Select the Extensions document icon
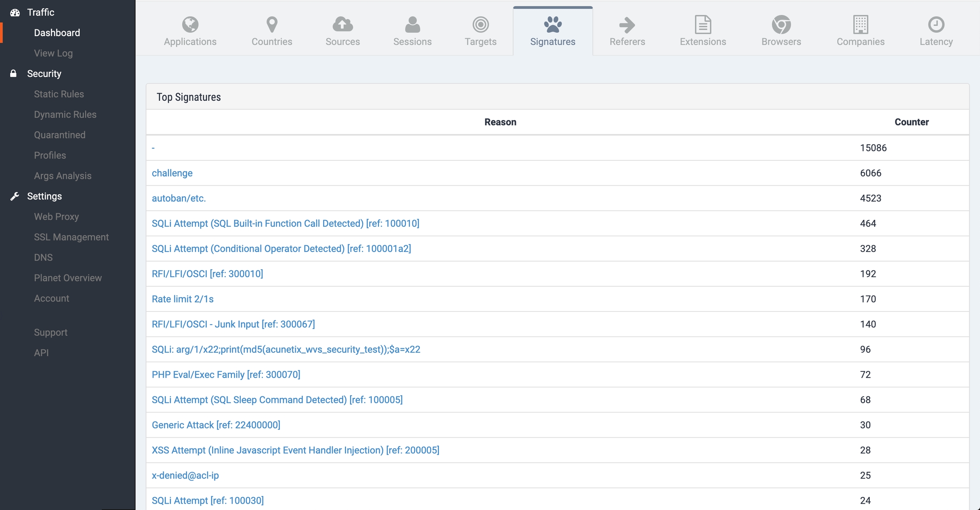Image resolution: width=980 pixels, height=510 pixels. (703, 24)
